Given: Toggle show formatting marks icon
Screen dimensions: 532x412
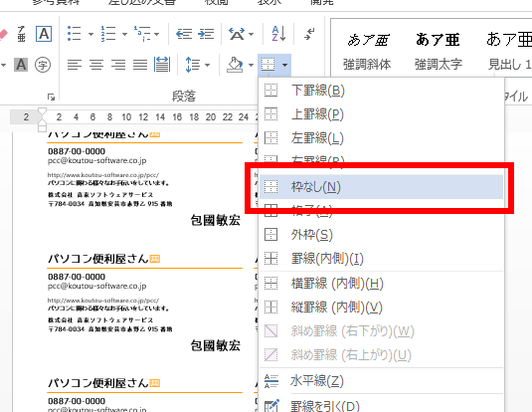Looking at the screenshot, I should 309,34.
